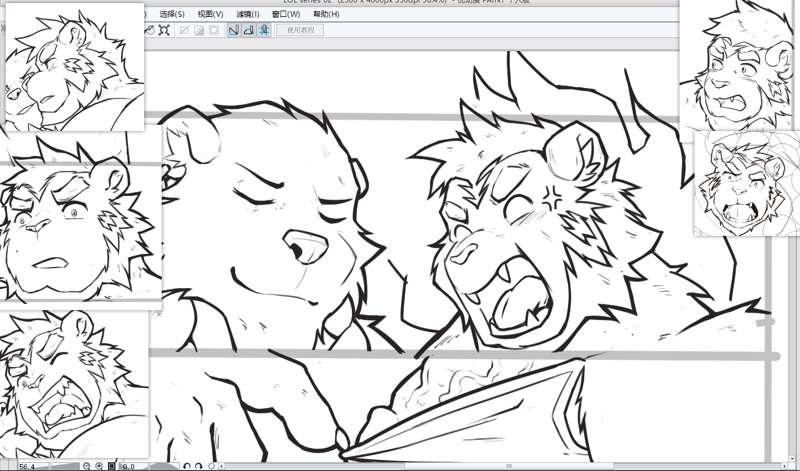This screenshot has height=471, width=800.
Task: Open the 选择(S) menu
Action: 172,14
